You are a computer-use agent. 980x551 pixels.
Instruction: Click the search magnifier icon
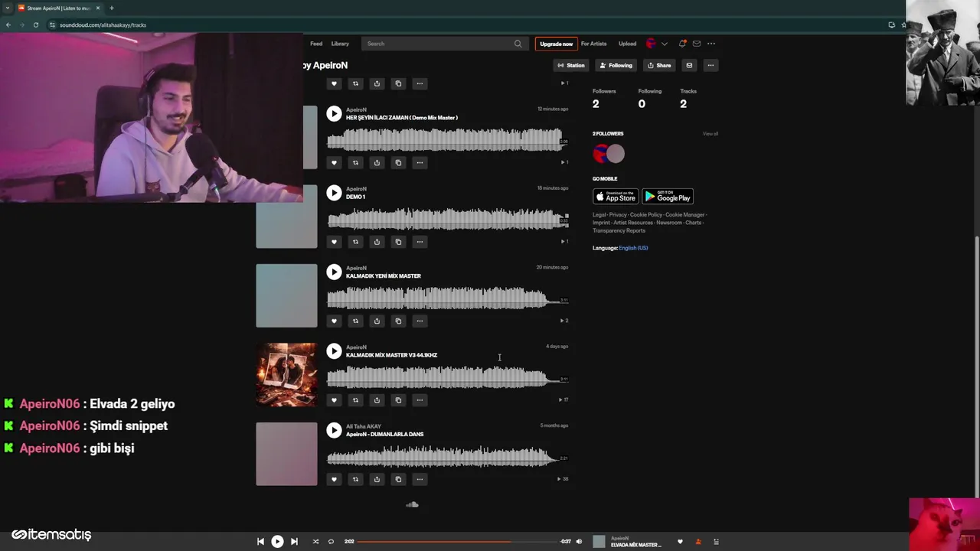pyautogui.click(x=518, y=44)
